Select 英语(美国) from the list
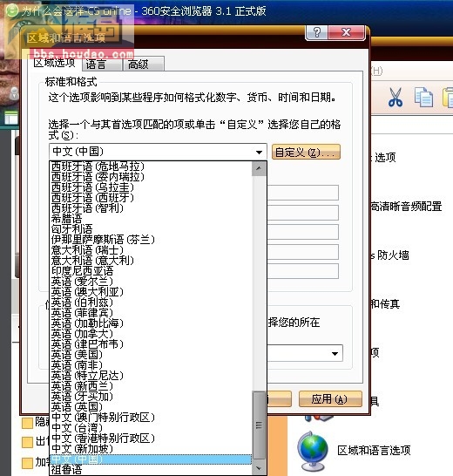The height and width of the screenshot is (476, 453). pos(151,354)
